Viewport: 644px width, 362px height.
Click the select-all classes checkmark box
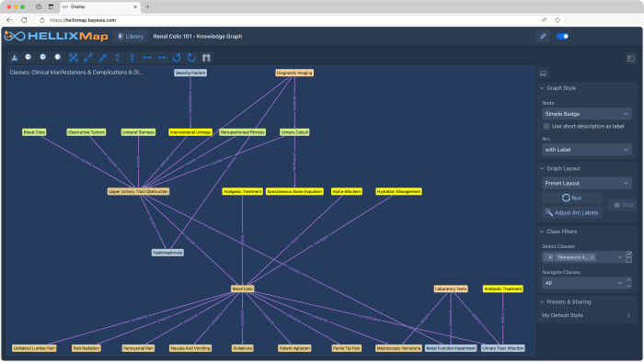coord(628,255)
